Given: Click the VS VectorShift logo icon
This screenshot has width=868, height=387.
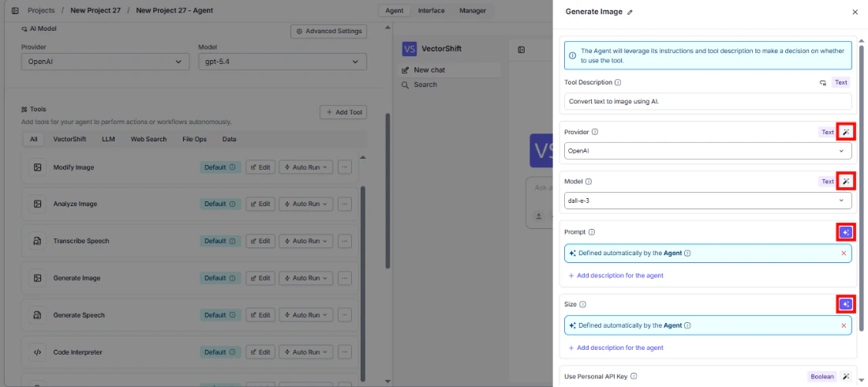Looking at the screenshot, I should click(410, 49).
